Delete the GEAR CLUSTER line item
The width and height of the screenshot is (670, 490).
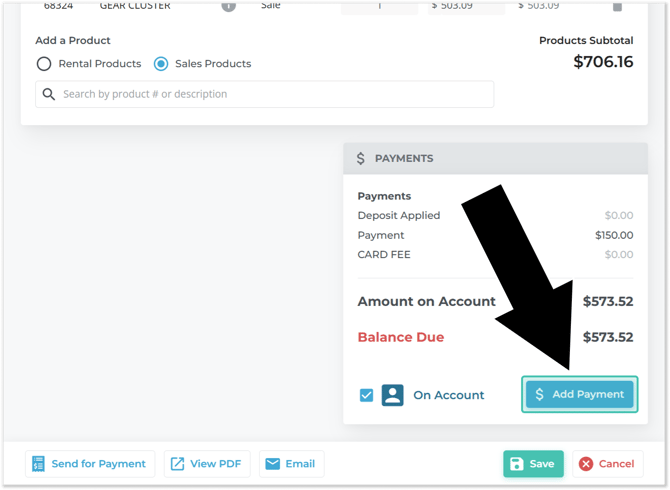(617, 5)
